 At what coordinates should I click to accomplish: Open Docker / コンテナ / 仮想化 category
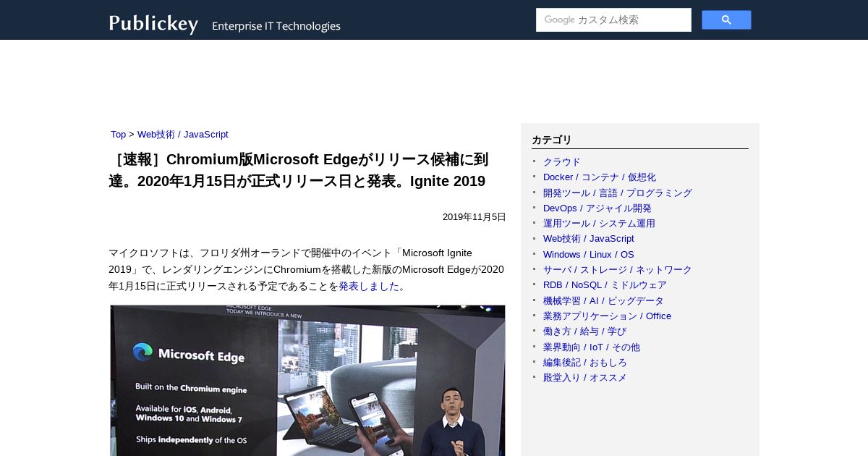click(600, 177)
